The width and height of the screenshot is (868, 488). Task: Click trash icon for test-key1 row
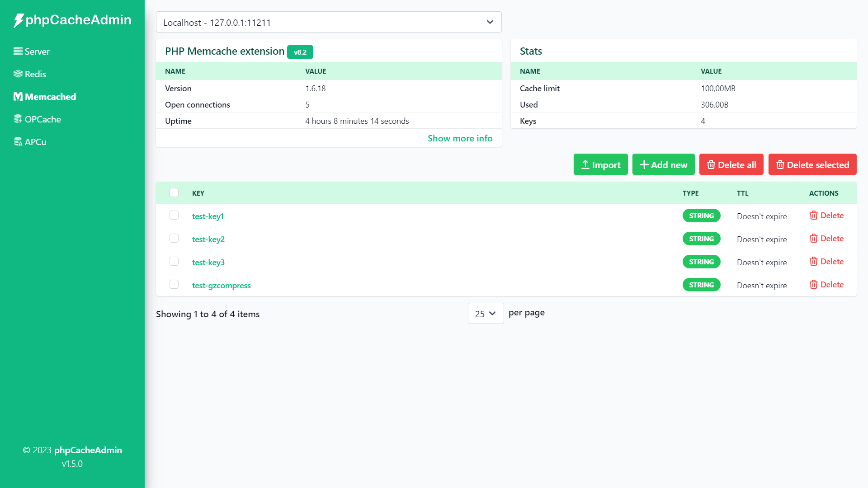pyautogui.click(x=813, y=216)
